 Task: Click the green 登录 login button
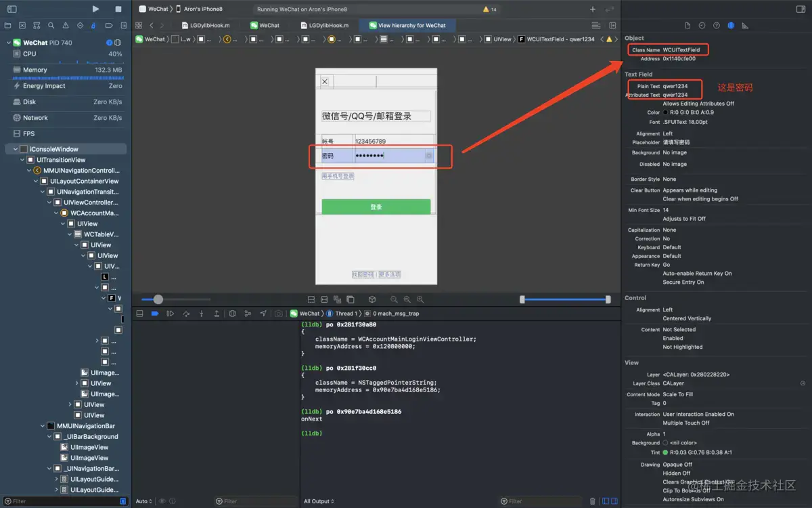(x=376, y=207)
